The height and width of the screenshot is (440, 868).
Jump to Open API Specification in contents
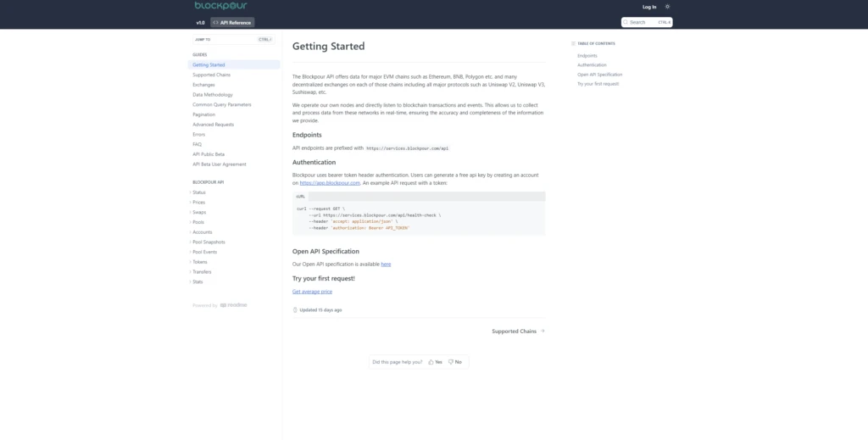pyautogui.click(x=599, y=75)
